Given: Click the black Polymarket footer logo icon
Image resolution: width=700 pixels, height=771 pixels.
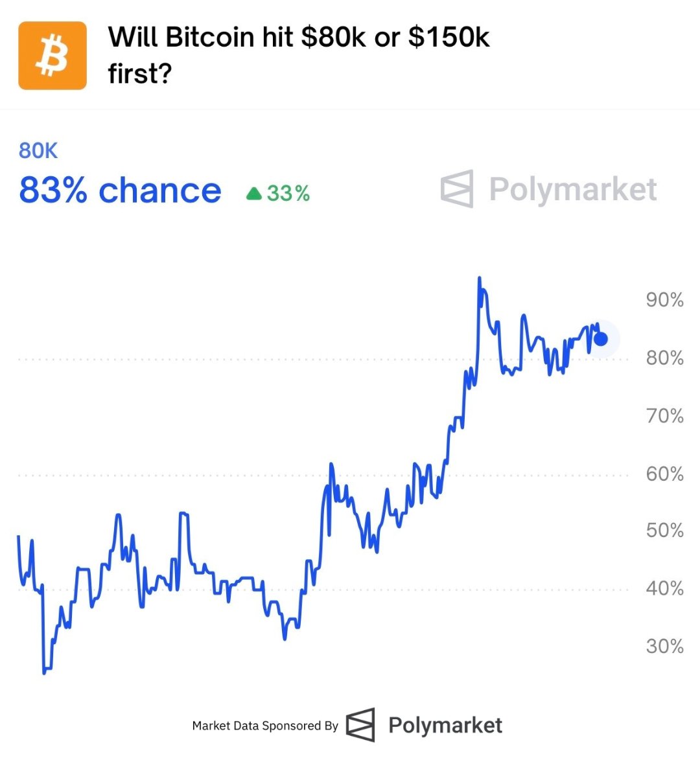Looking at the screenshot, I should (360, 724).
